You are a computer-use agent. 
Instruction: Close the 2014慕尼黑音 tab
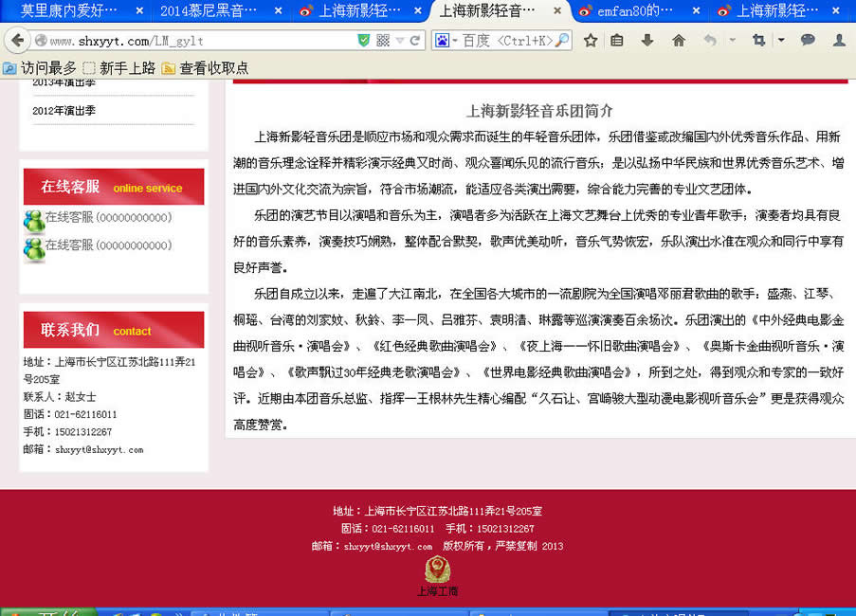point(278,11)
